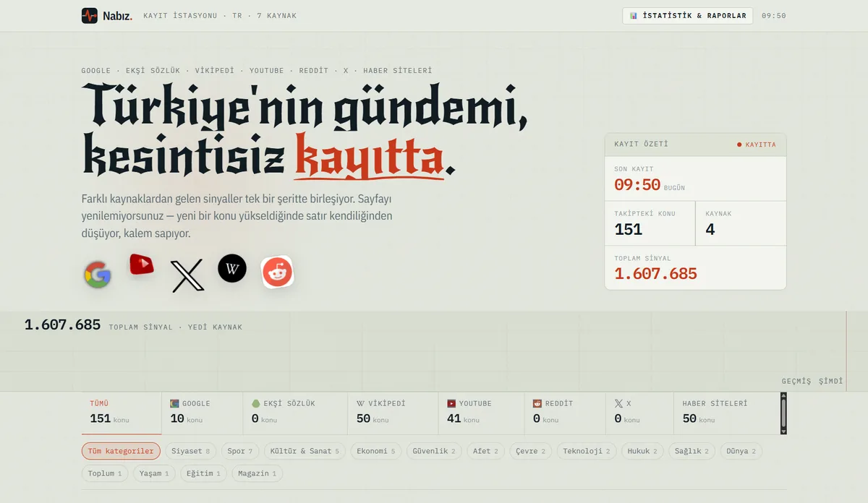
Task: Click the large X logo in the hero
Action: (x=187, y=276)
